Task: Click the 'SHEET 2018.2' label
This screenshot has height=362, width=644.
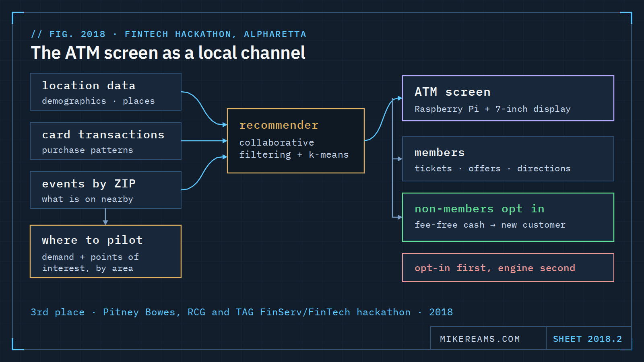Action: click(587, 339)
